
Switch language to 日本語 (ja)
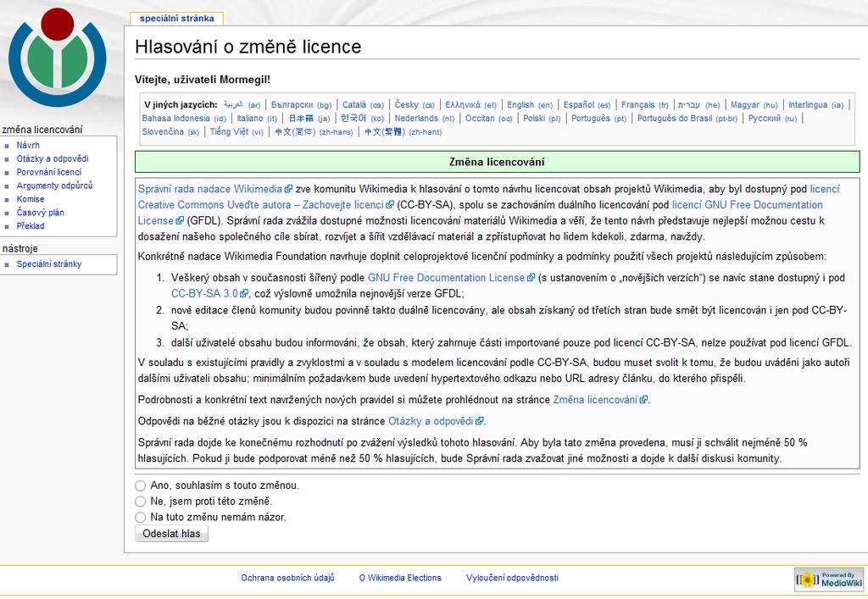(309, 119)
